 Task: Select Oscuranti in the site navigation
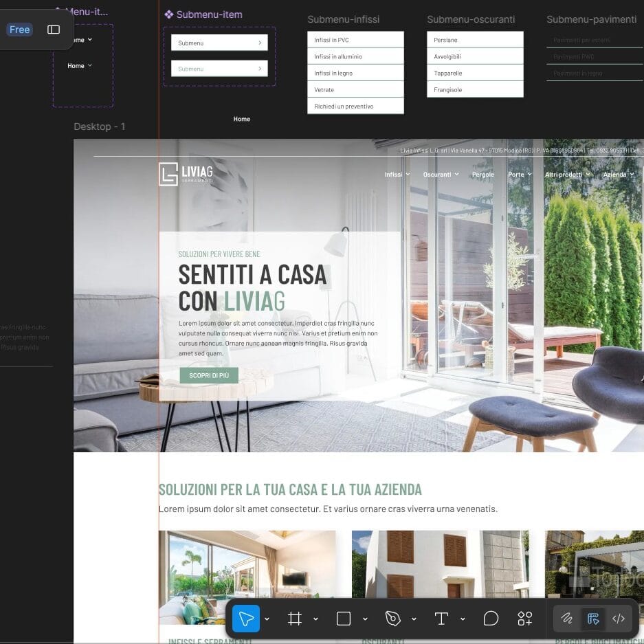tap(437, 175)
